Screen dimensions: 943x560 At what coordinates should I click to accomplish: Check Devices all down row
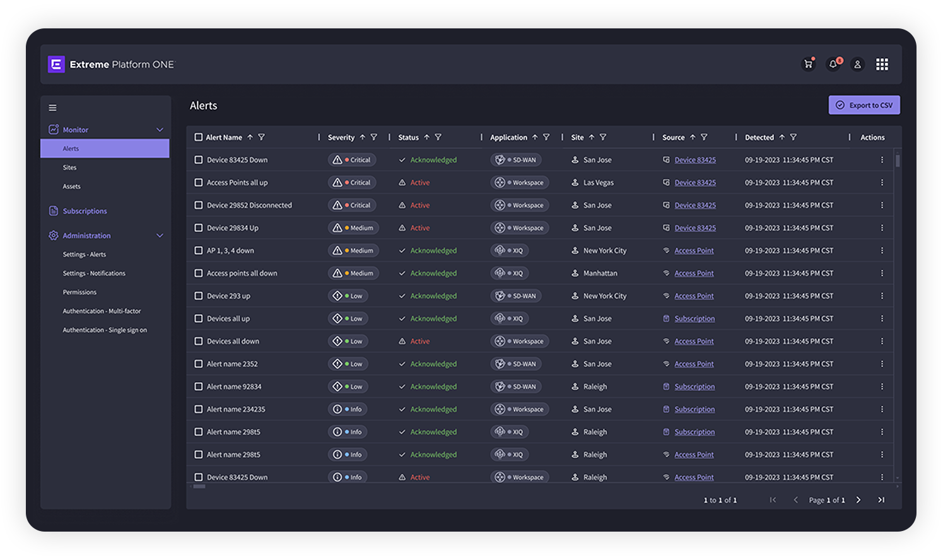198,342
